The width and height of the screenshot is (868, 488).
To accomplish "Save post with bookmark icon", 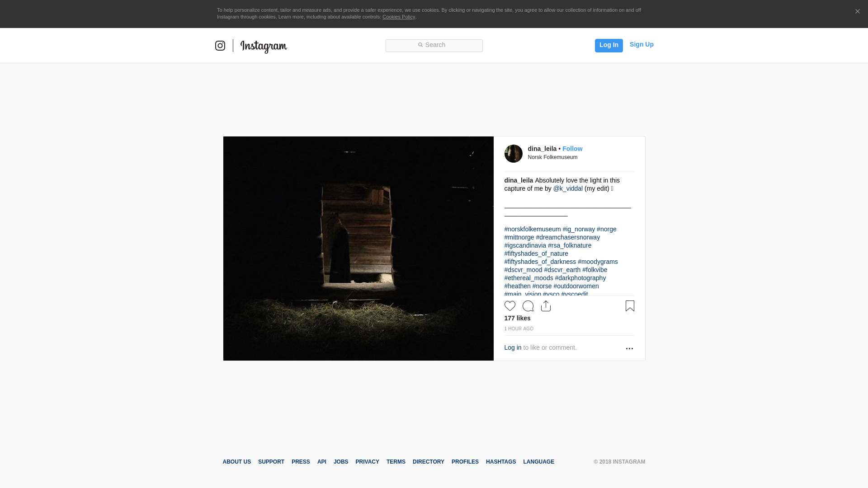I will [x=630, y=306].
